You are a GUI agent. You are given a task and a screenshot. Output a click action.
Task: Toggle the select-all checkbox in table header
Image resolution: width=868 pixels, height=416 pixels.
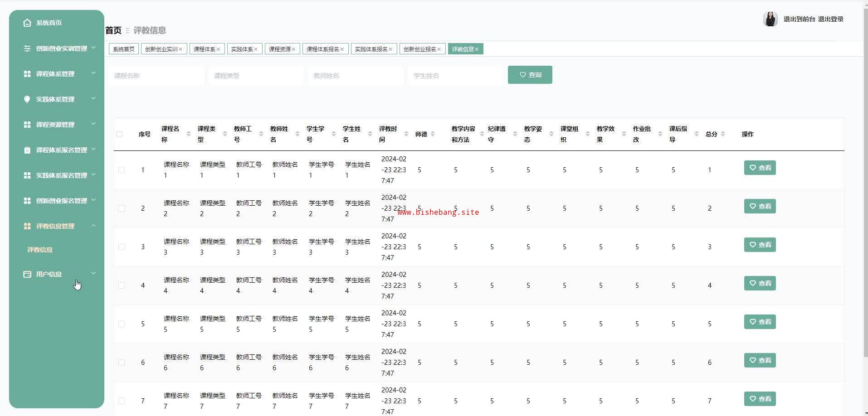point(120,134)
